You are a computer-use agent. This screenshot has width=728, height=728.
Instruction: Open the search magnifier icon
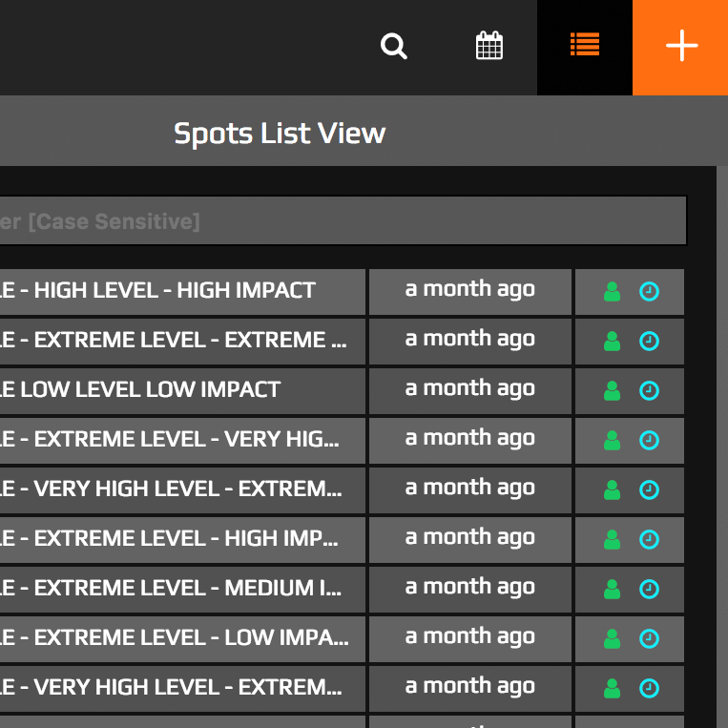click(394, 46)
